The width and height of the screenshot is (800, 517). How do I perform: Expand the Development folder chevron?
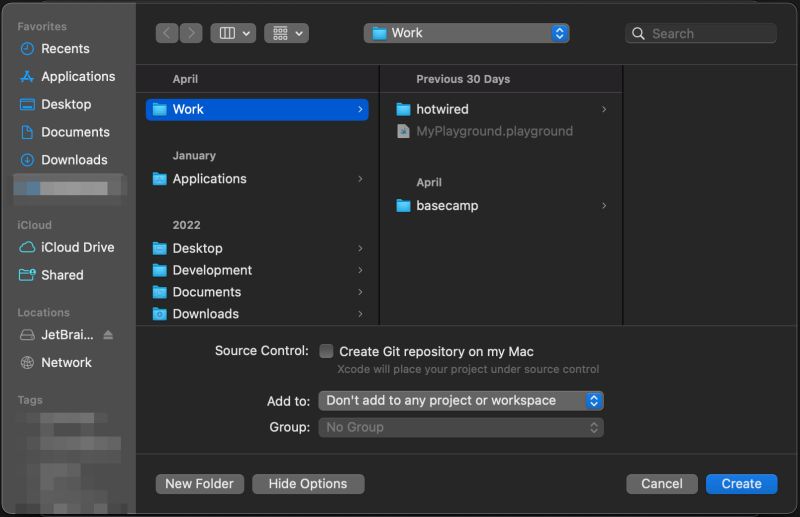click(360, 270)
